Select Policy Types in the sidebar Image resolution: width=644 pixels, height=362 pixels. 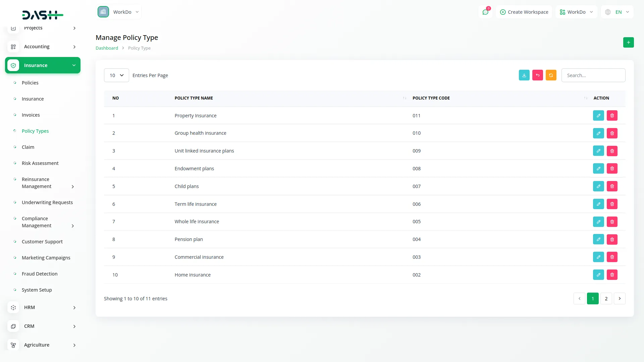[x=35, y=131]
